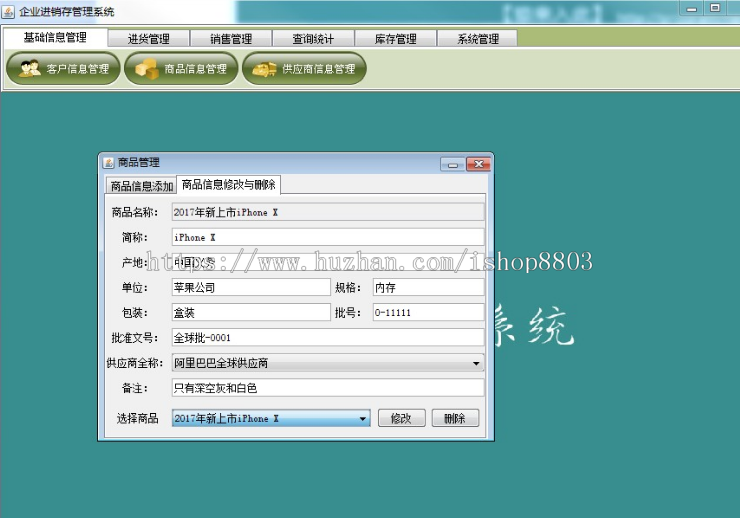Open 商品信息管理 toolbar button
Viewport: 740px width, 518px height.
[181, 69]
